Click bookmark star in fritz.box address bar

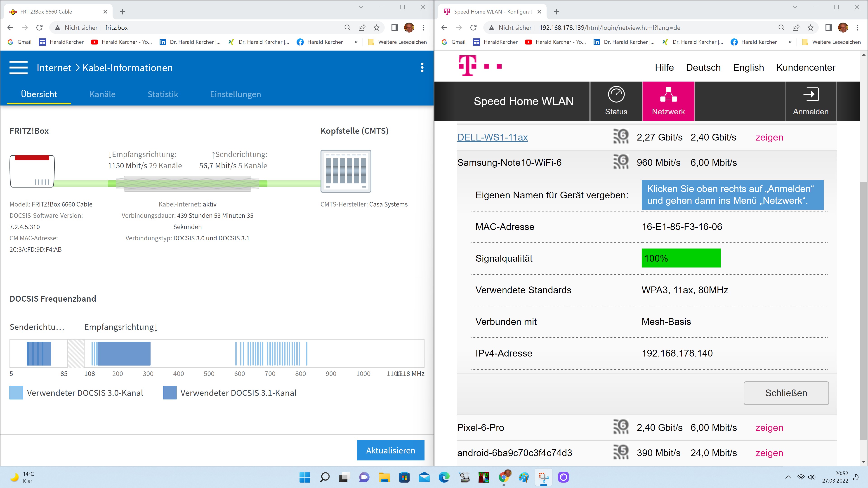376,28
